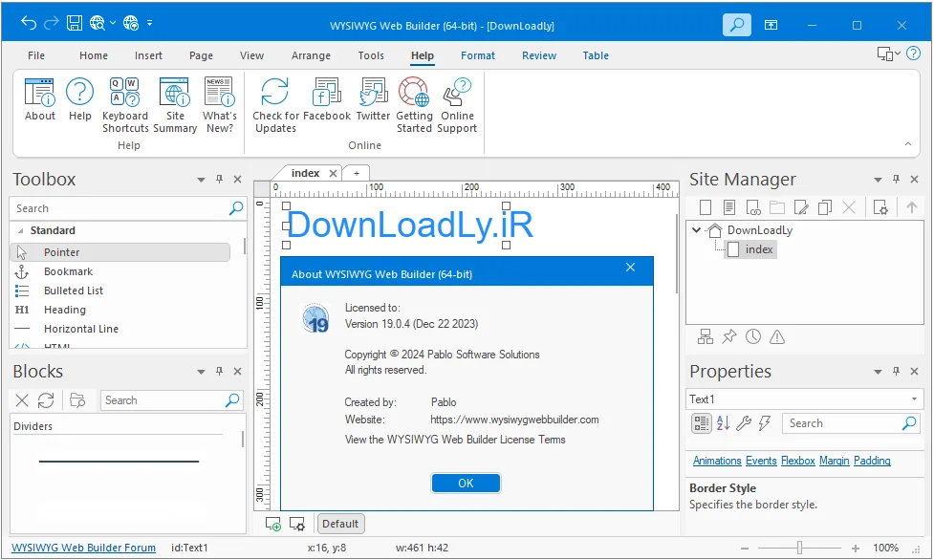Click the Undo icon in title bar
934x560 pixels.
coord(28,23)
